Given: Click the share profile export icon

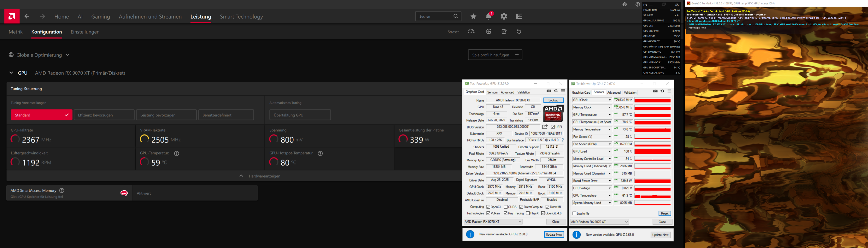Looking at the screenshot, I should (504, 31).
